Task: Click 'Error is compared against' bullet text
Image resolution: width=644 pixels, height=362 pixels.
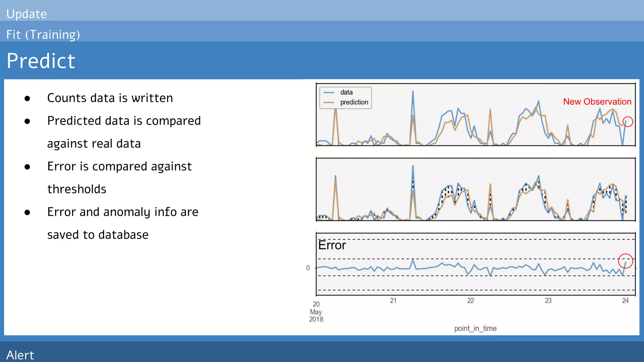Action: (119, 167)
